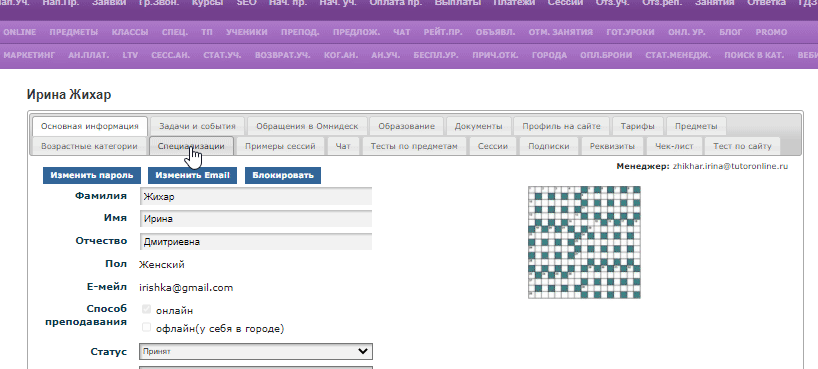Click the Изменить пароль button
The width and height of the screenshot is (818, 369).
92,175
